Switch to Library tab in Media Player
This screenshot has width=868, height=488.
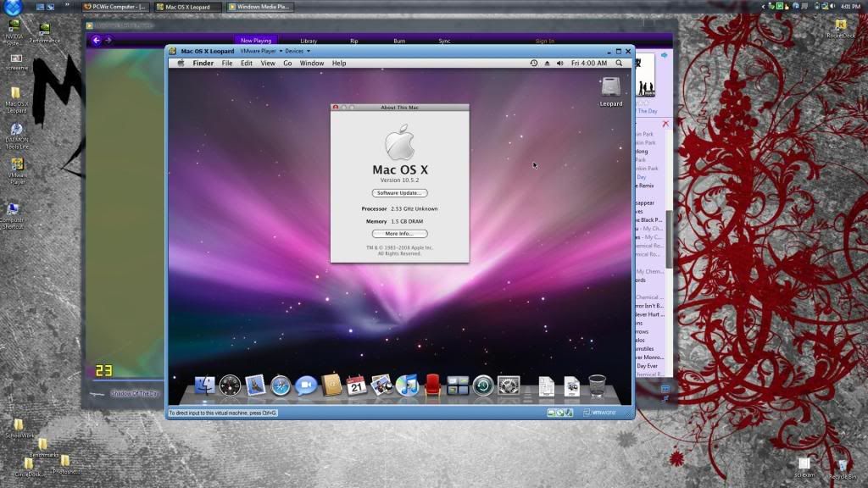click(x=309, y=41)
